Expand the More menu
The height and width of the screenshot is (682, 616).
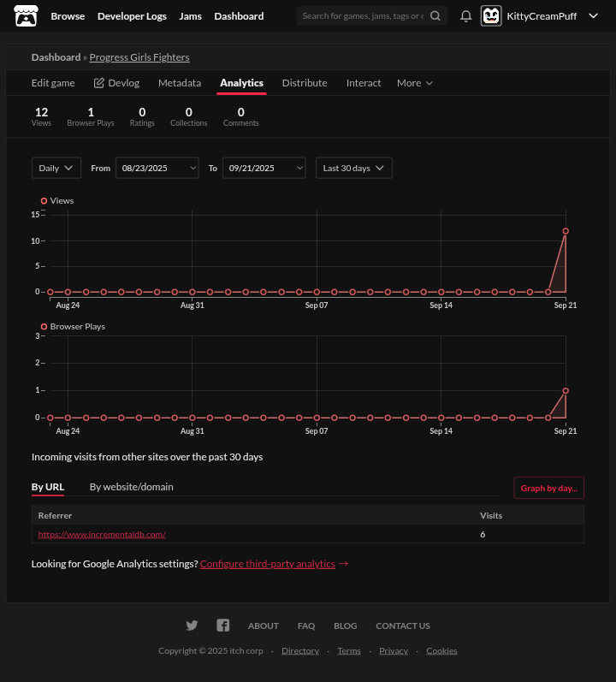414,83
